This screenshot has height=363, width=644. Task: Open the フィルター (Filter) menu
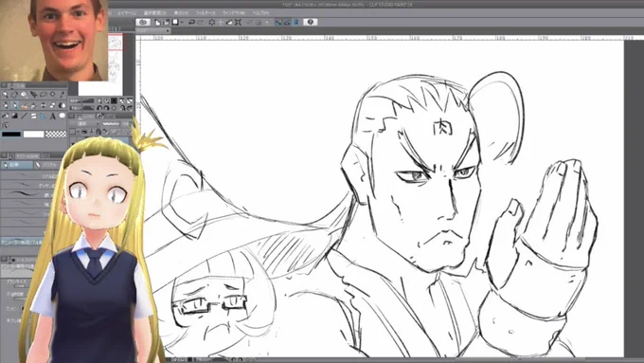click(x=205, y=13)
